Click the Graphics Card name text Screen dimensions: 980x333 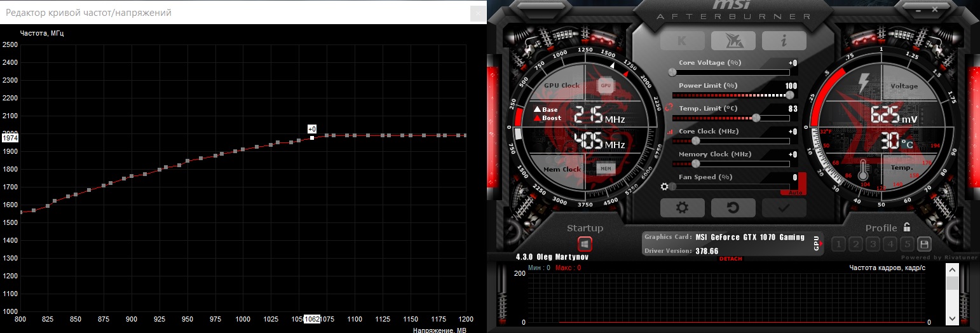(750, 237)
